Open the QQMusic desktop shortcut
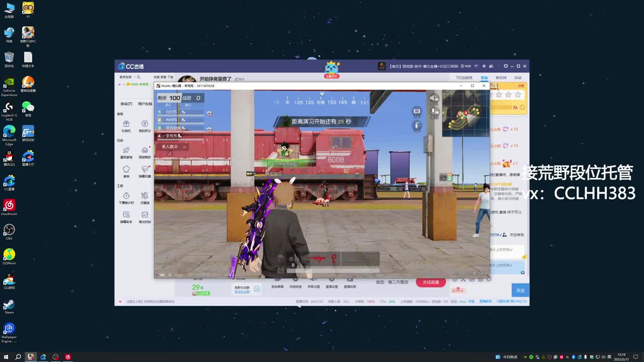This screenshot has height=362, width=644. coord(9,256)
